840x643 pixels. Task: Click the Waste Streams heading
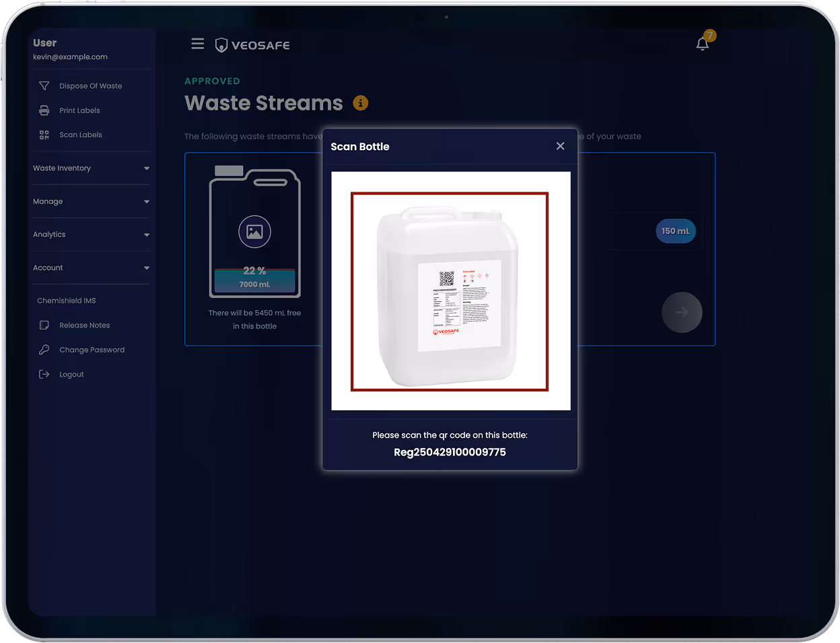(264, 103)
